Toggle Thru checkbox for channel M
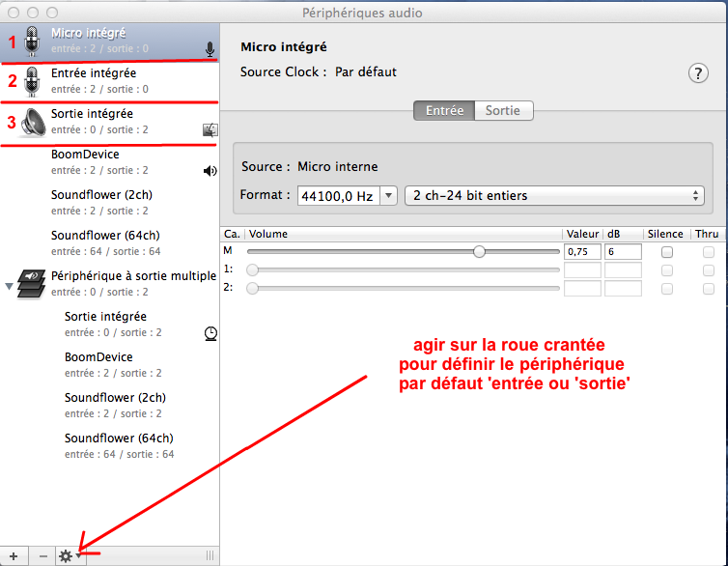The height and width of the screenshot is (566, 728). click(707, 252)
